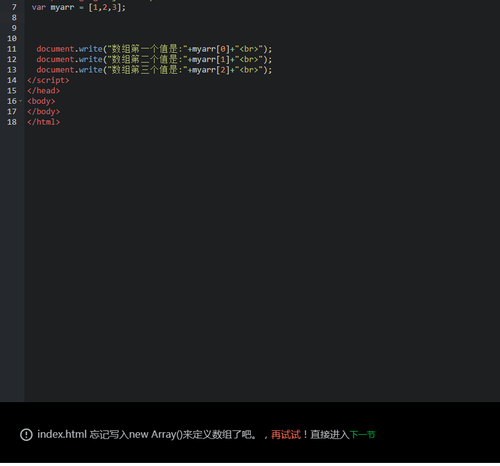Click the document.write line with myarr[2]
Viewport: 500px width, 466px height.
(x=154, y=70)
